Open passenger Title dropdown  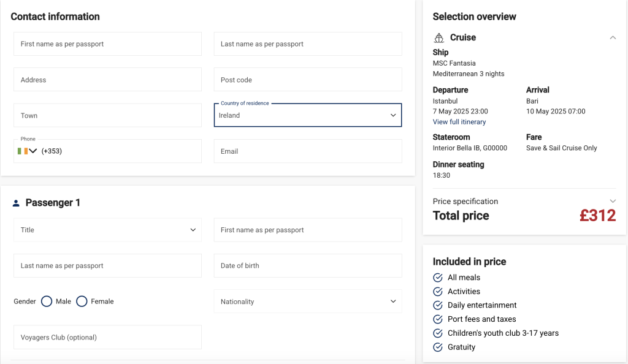(107, 230)
